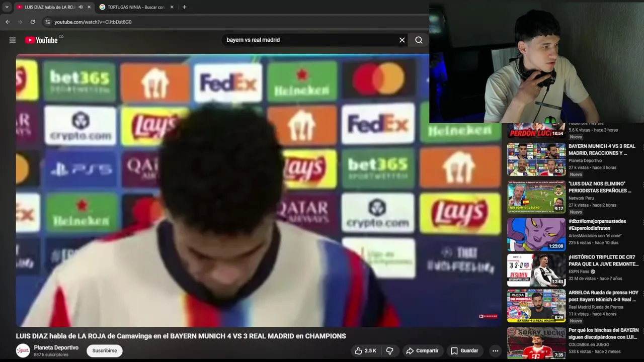Open BAYERN MUNICH 4 VS 3 REAL title
The height and width of the screenshot is (362, 644).
pyautogui.click(x=602, y=149)
